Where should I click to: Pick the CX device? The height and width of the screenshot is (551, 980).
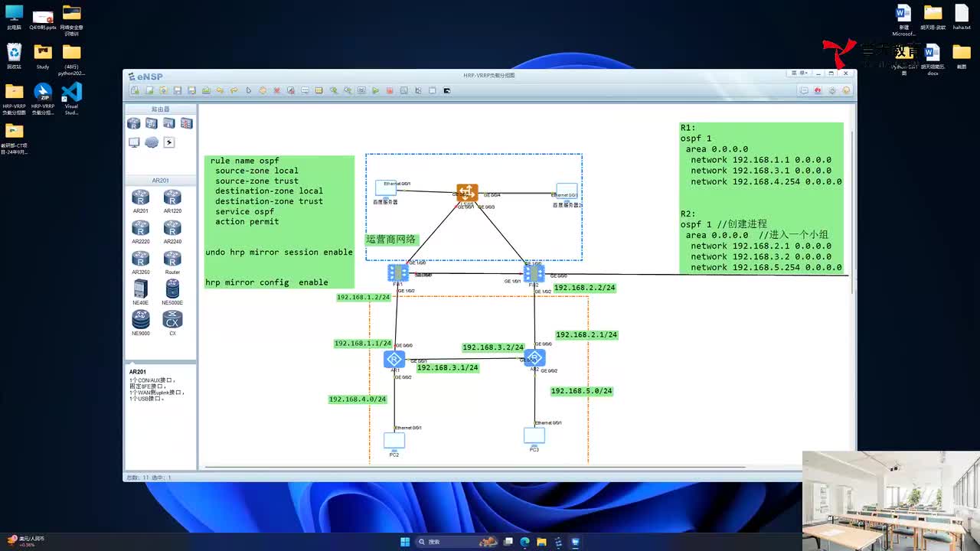[172, 323]
